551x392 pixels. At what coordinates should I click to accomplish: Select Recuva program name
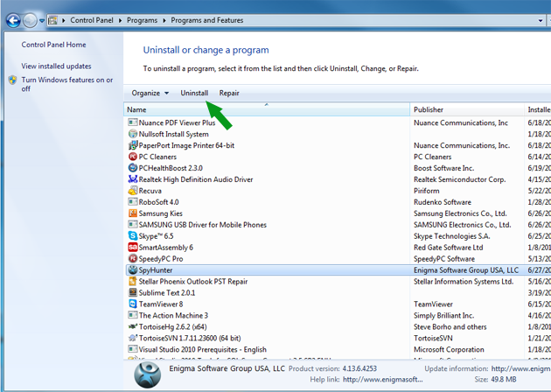pyautogui.click(x=150, y=191)
